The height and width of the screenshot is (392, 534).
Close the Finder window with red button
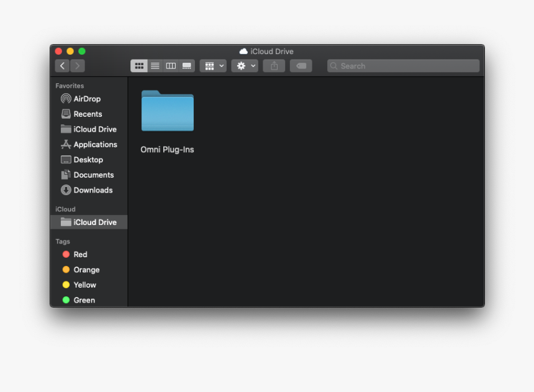(x=58, y=52)
